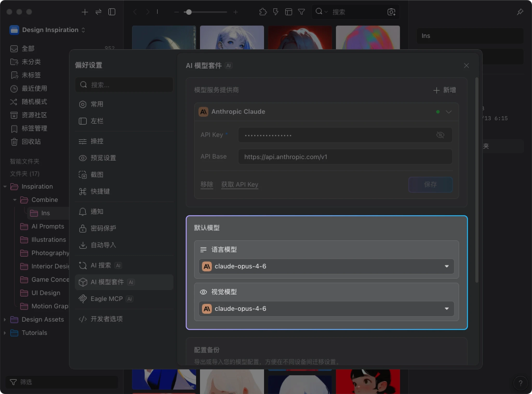Collapse the Combine folder tree arrow
532x394 pixels.
coord(15,200)
